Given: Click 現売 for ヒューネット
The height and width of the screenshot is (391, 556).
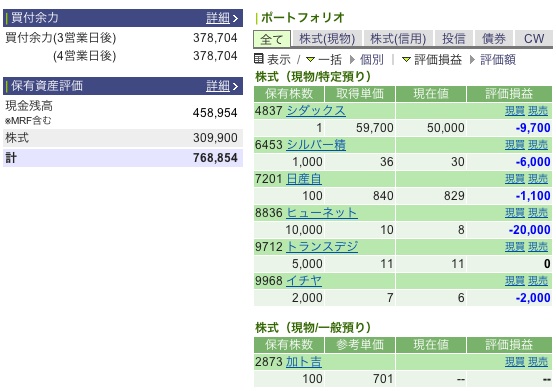Looking at the screenshot, I should click(538, 213).
